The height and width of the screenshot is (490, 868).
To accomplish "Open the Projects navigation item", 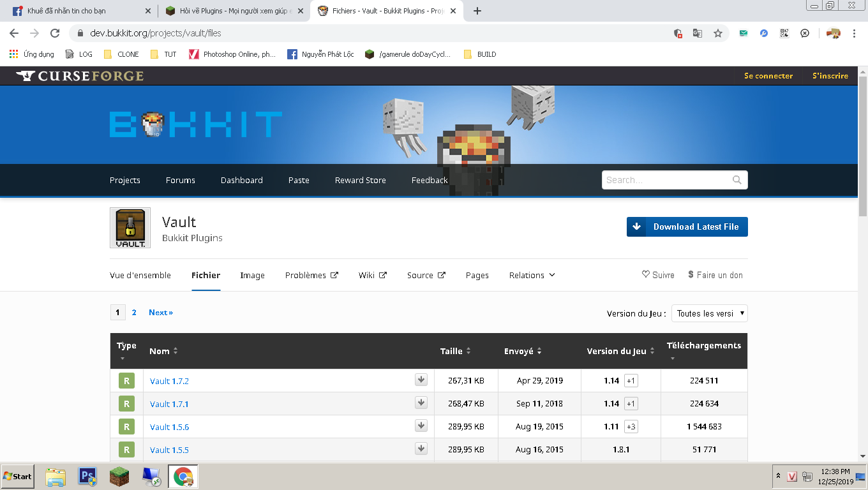I will (125, 180).
